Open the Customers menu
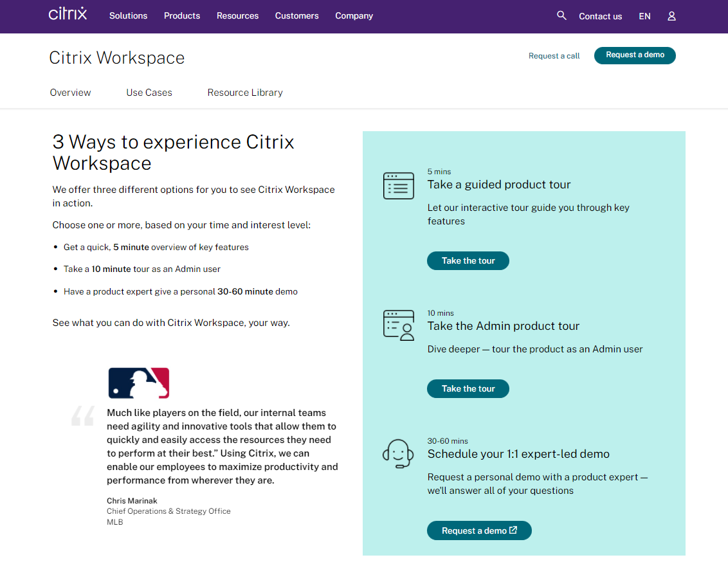Viewport: 728px width, 571px height. (x=296, y=16)
